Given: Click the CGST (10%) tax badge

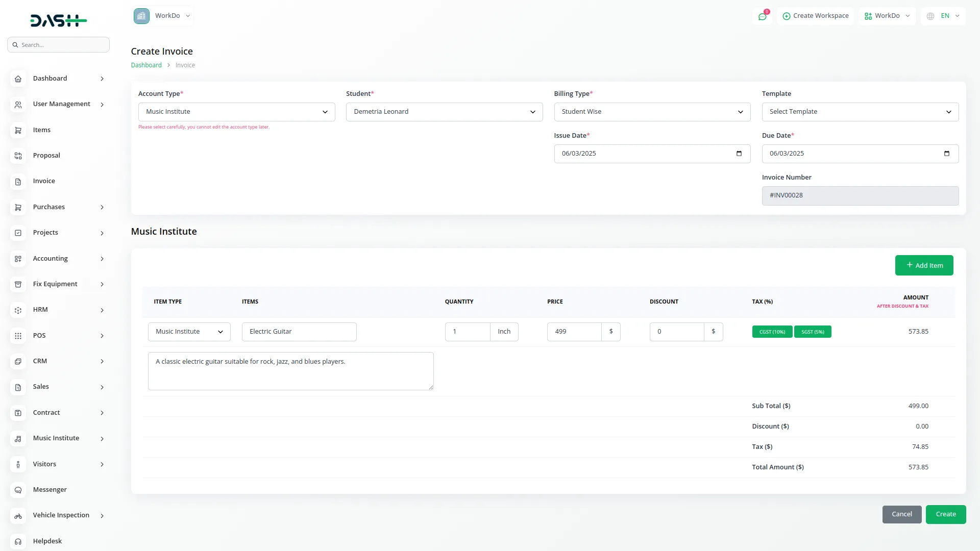Looking at the screenshot, I should point(772,332).
